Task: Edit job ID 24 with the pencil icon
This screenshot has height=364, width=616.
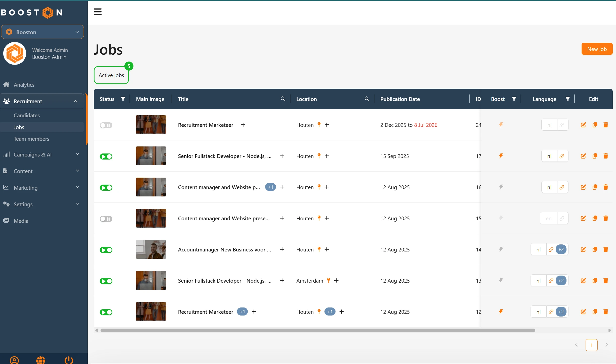Action: (x=583, y=125)
